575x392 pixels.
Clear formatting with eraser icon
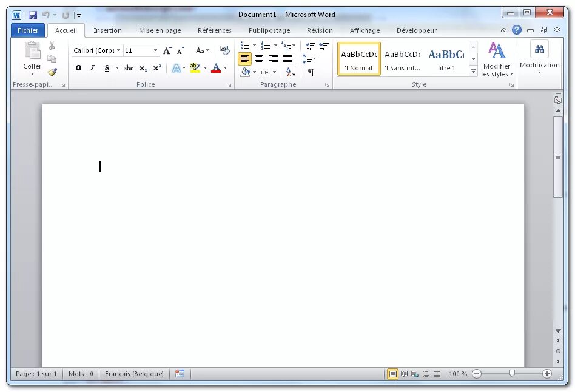pos(224,50)
